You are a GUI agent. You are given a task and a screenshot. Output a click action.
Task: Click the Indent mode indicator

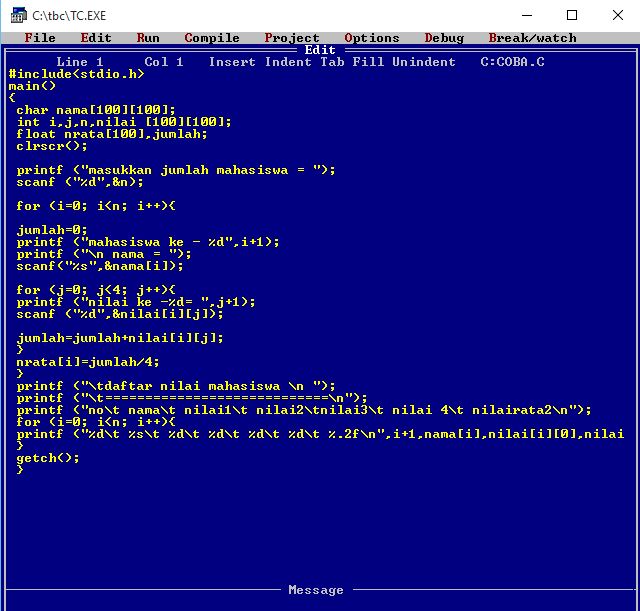pyautogui.click(x=288, y=62)
